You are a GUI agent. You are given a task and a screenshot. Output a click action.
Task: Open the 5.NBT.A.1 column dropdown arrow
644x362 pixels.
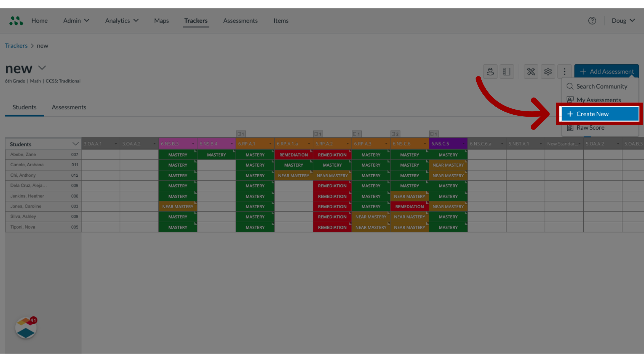pyautogui.click(x=540, y=144)
